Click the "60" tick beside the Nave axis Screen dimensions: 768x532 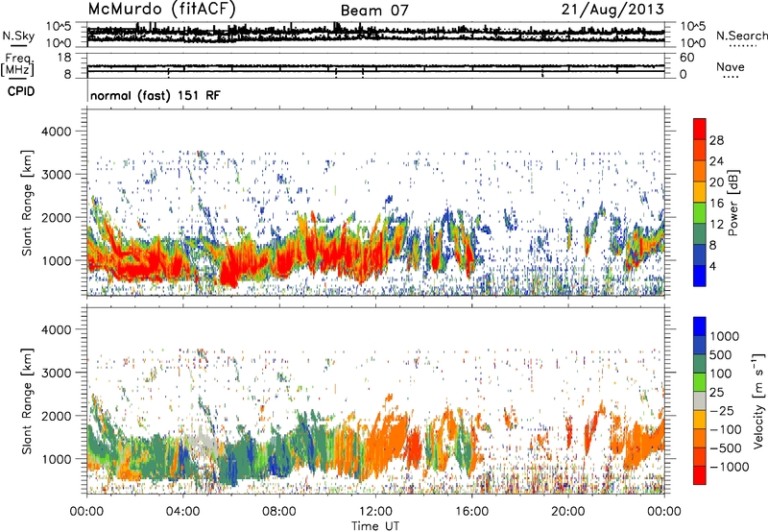(x=686, y=58)
